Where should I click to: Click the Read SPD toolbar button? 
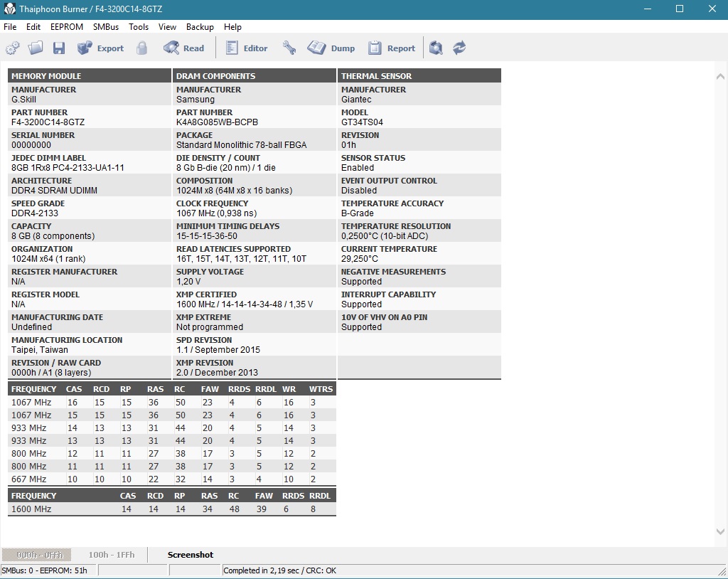tap(184, 48)
